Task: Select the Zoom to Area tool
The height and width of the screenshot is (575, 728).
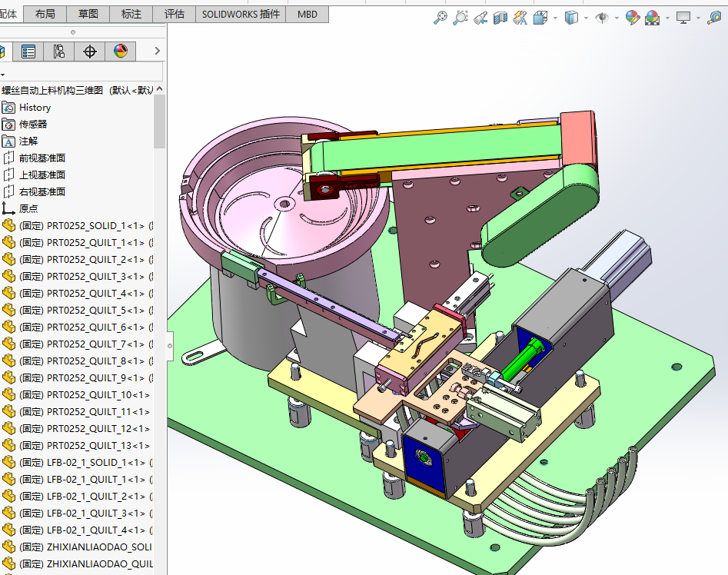Action: coord(460,17)
